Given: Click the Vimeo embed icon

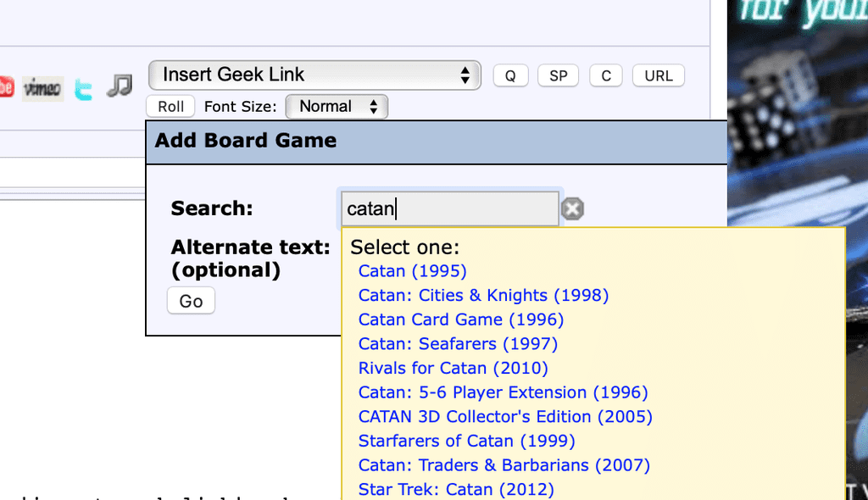Looking at the screenshot, I should pos(42,89).
